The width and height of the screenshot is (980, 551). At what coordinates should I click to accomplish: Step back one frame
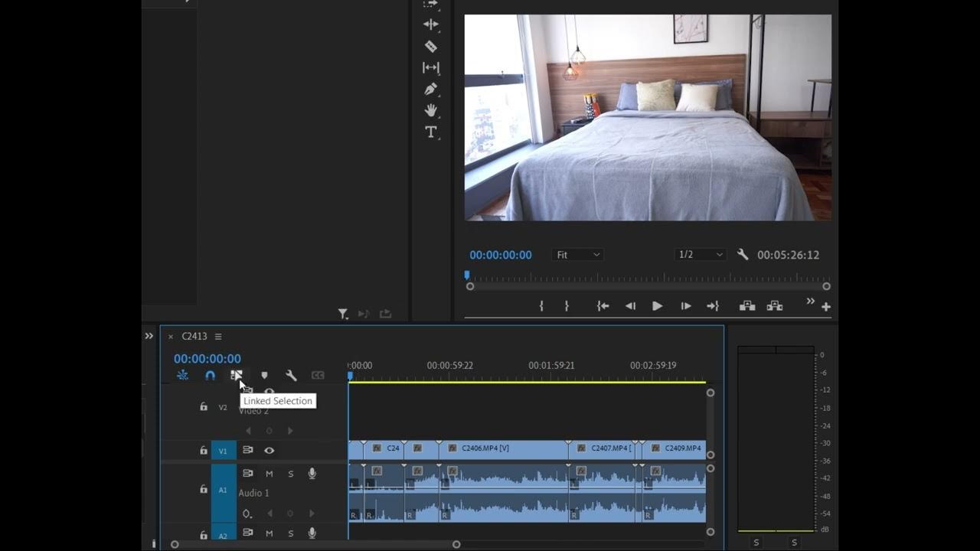[x=630, y=306]
